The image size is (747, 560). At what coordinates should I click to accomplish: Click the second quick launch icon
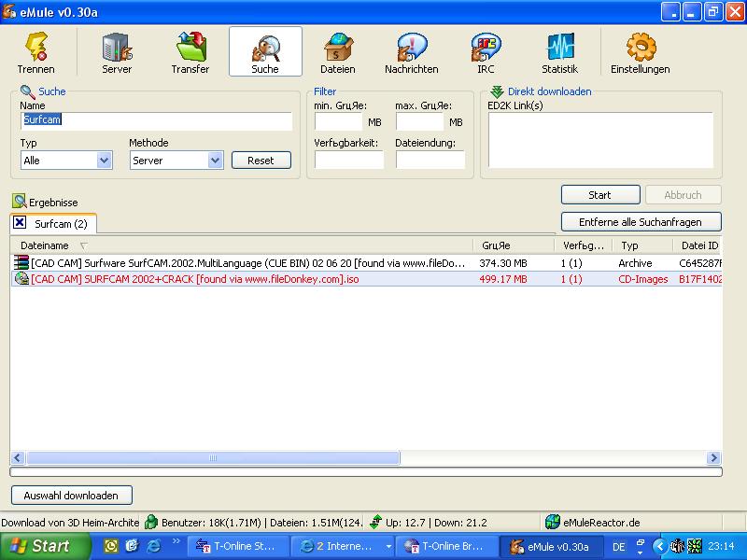[132, 546]
